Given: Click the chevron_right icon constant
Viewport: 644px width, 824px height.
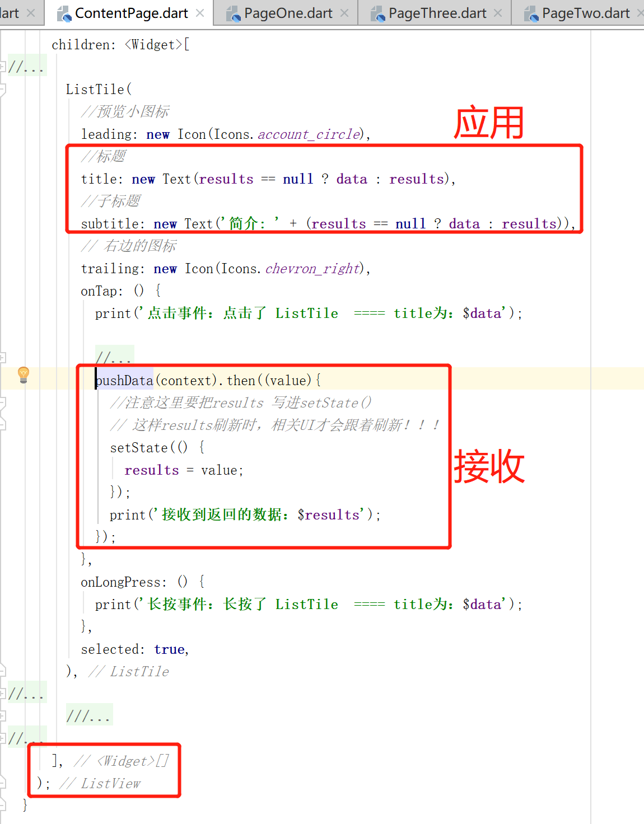Looking at the screenshot, I should [x=312, y=269].
